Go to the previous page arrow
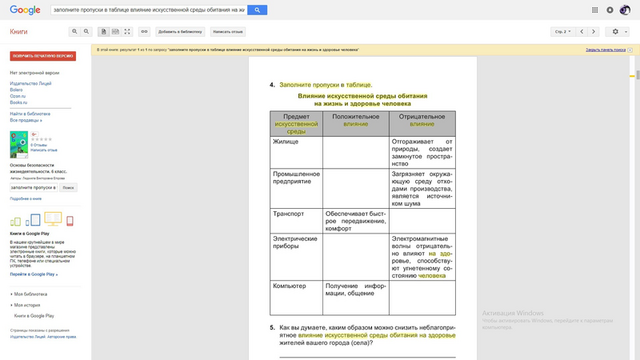Image resolution: width=640 pixels, height=360 pixels. point(582,31)
